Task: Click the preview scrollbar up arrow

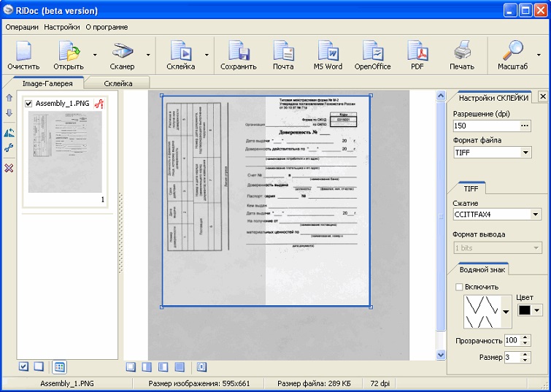Action: point(441,96)
